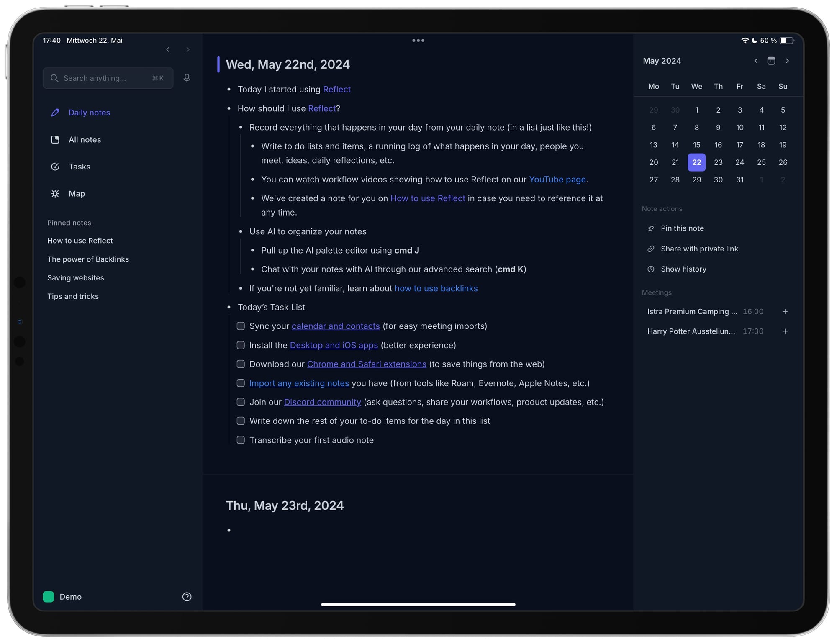Open the calendar and contacts link
This screenshot has width=837, height=644.
pos(336,326)
